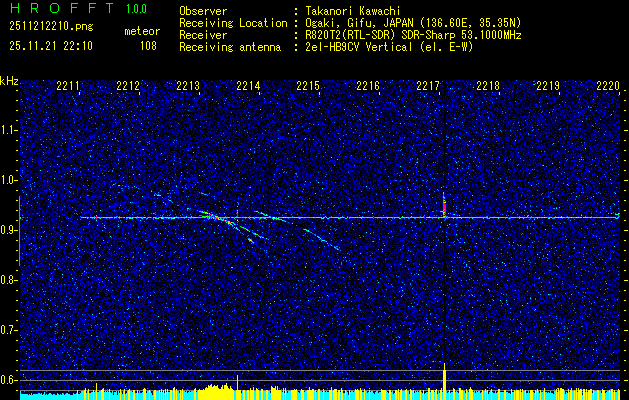
Task: Click the version number 1.0.0
Action: coord(136,9)
